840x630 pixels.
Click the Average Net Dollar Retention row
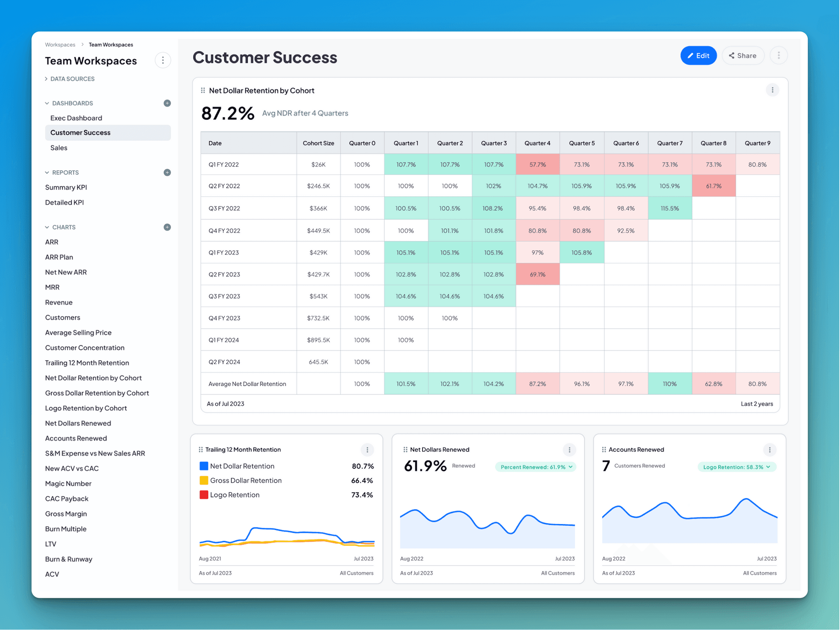click(247, 383)
